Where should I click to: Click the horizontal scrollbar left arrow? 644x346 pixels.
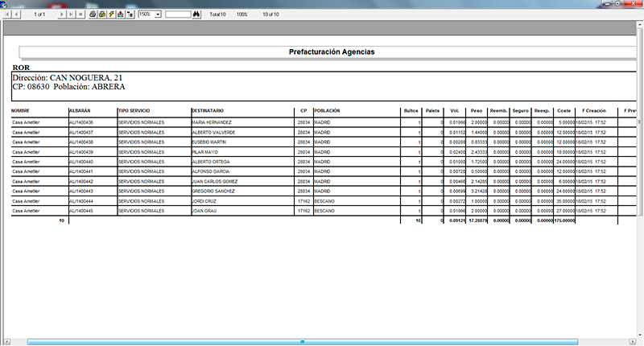[7, 341]
